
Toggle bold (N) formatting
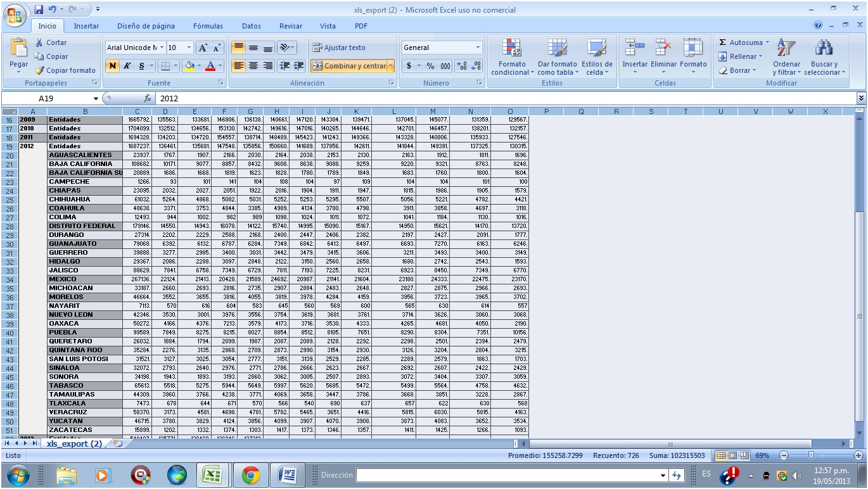(112, 66)
